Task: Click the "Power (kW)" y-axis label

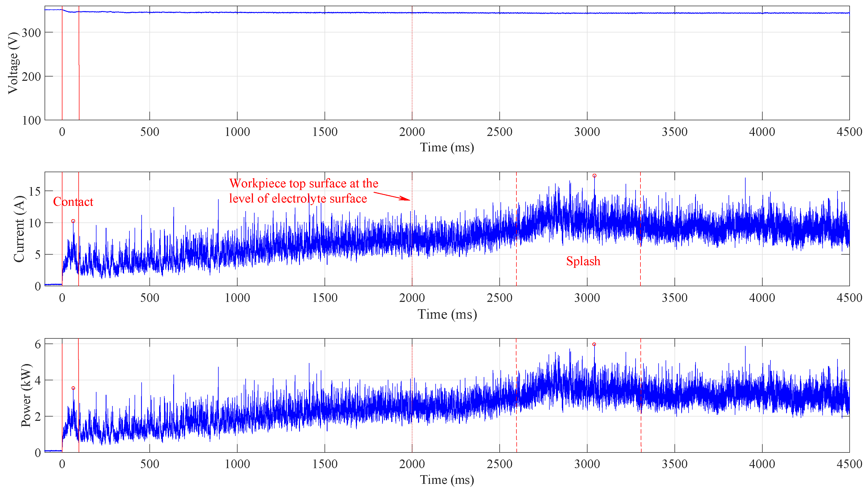Action: click(26, 395)
